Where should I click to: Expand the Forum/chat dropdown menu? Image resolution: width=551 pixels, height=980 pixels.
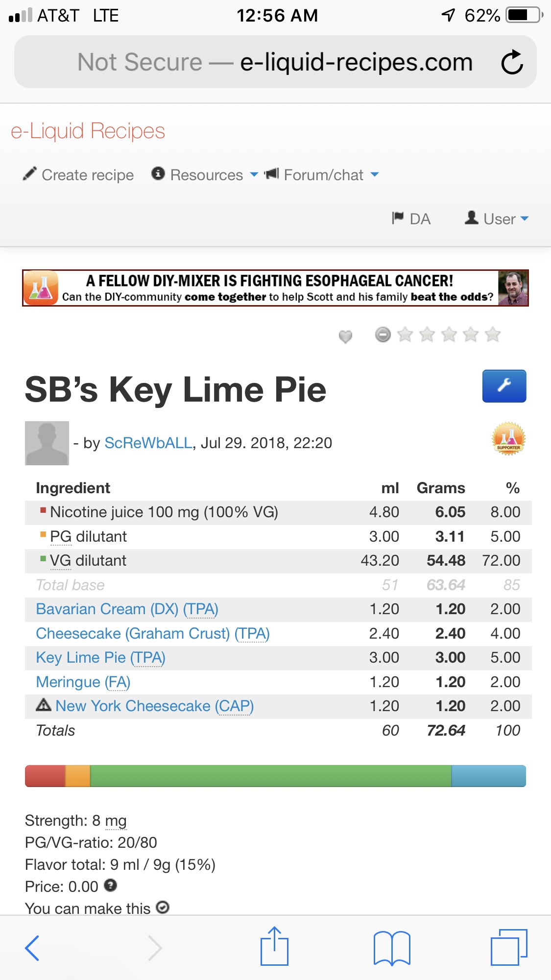tap(323, 175)
